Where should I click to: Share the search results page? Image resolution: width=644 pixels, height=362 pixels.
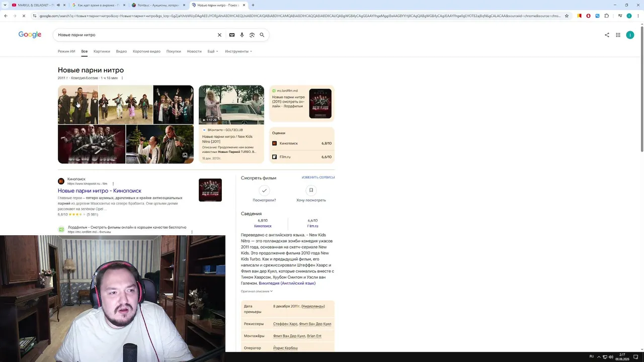coord(607,35)
